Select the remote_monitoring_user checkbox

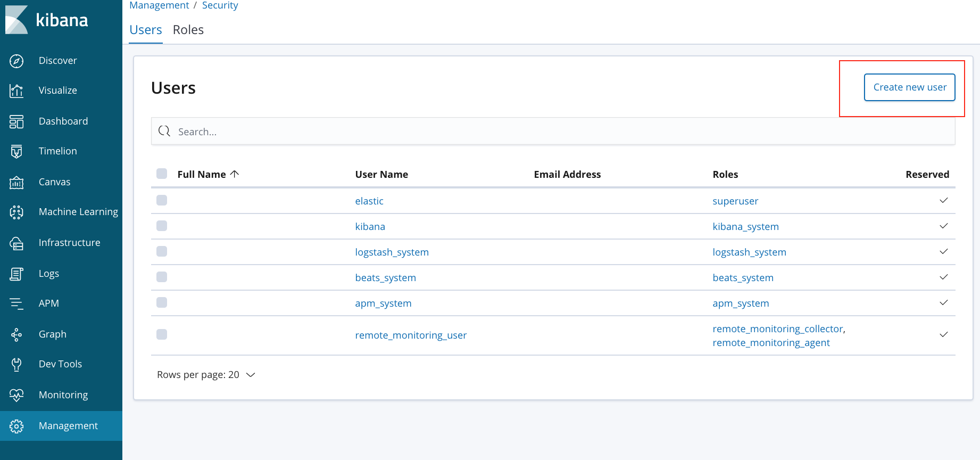point(162,334)
